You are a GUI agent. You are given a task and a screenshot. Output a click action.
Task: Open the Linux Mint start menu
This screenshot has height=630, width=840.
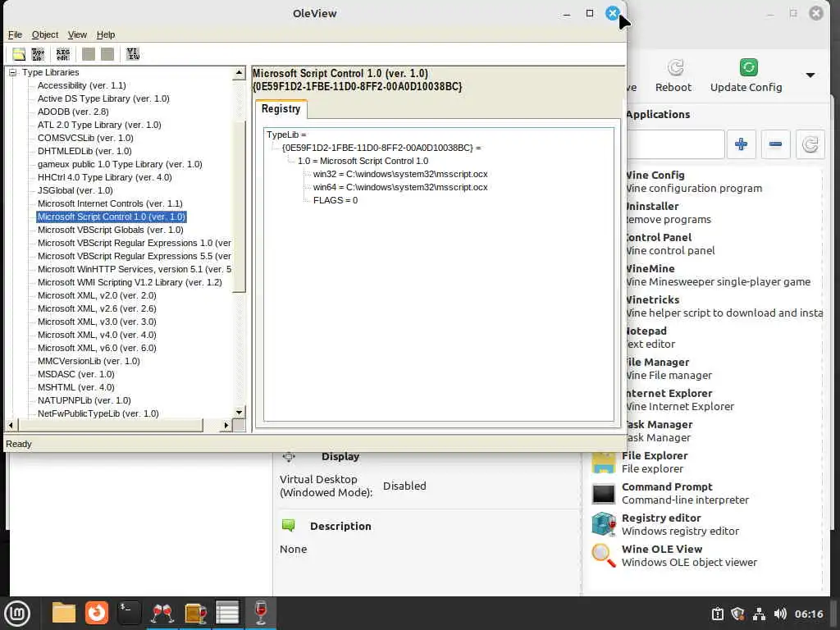[17, 614]
